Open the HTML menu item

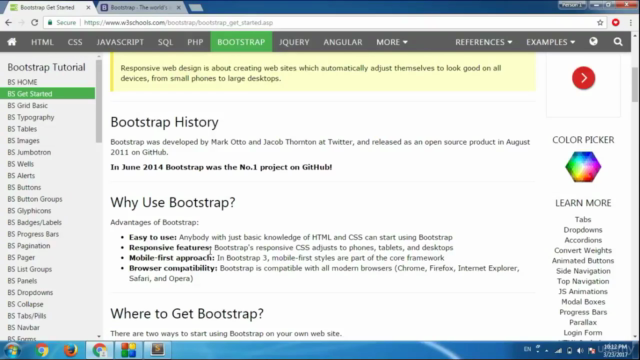pyautogui.click(x=42, y=42)
